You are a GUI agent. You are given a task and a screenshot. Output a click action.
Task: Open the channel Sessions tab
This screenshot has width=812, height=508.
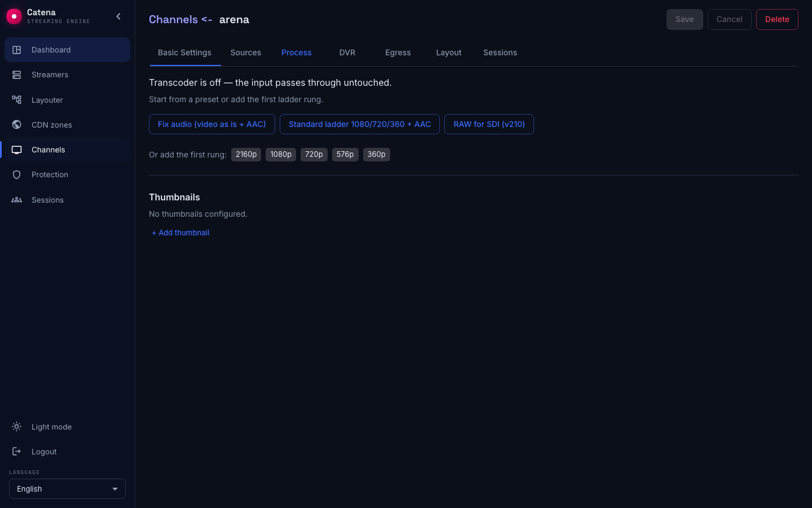[x=500, y=52]
